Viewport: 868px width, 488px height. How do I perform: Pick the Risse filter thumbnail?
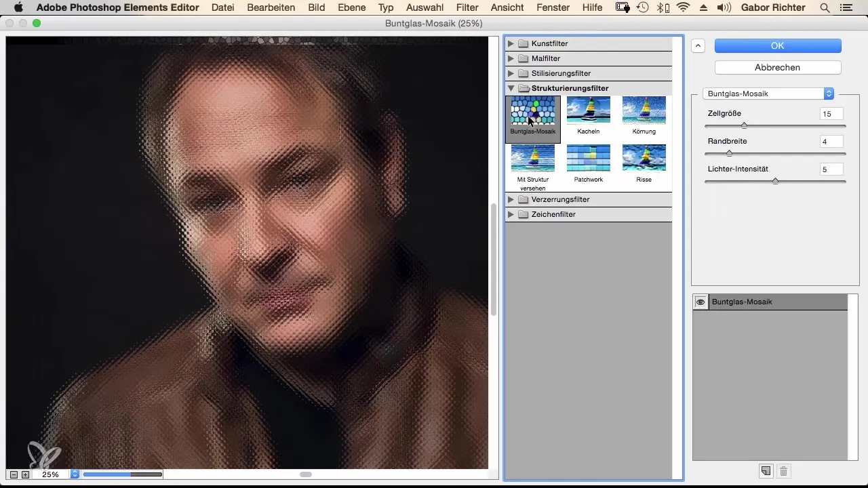coord(644,163)
